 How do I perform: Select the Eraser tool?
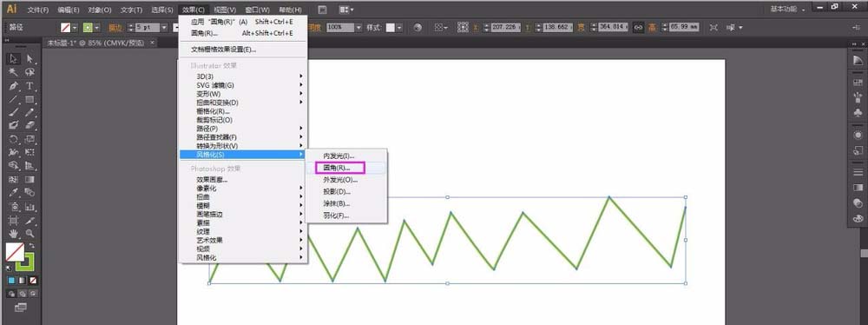tap(30, 125)
